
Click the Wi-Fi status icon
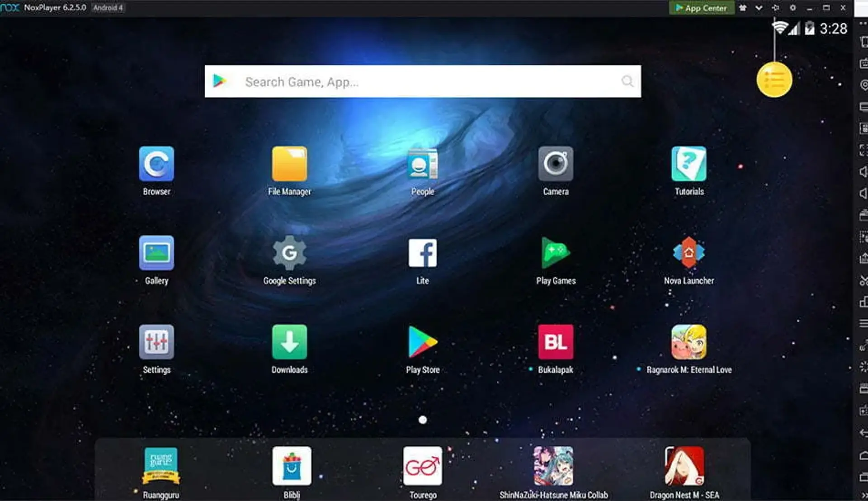[780, 28]
